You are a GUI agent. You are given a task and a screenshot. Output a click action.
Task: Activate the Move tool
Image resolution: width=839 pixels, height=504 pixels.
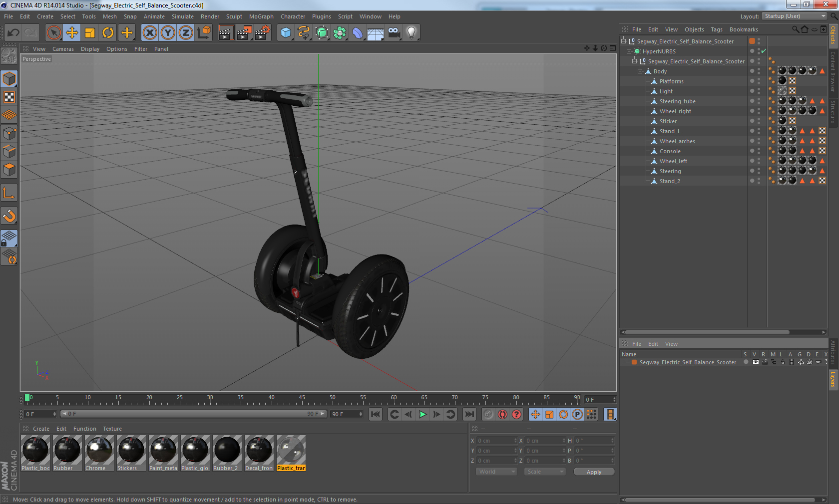click(72, 33)
